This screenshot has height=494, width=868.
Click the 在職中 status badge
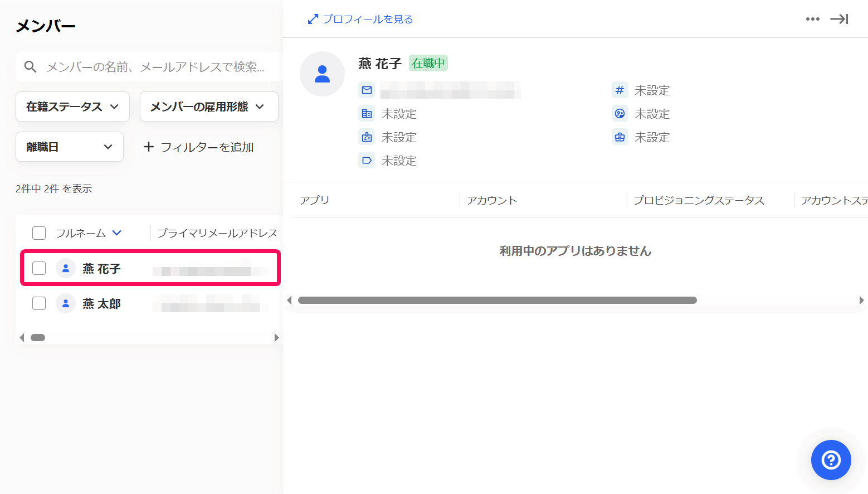coord(428,63)
